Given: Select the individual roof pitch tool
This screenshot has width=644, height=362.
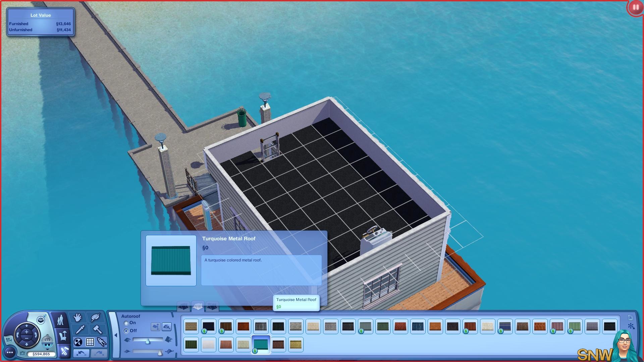Looking at the screenshot, I should click(167, 326).
